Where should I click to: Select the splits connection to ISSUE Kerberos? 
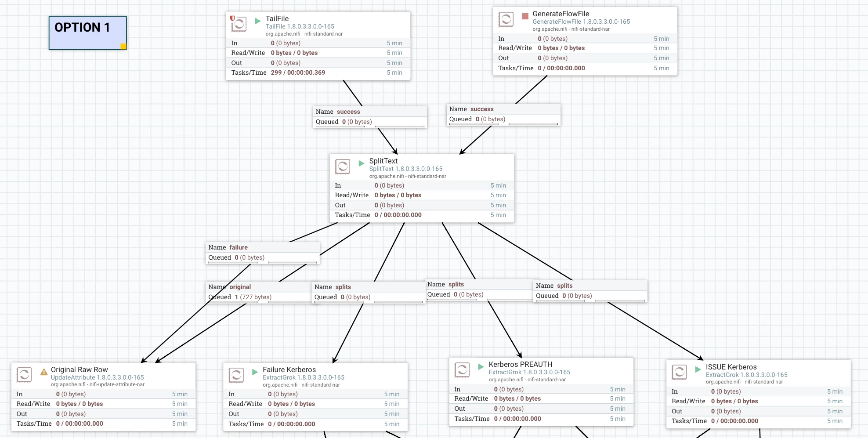point(590,291)
